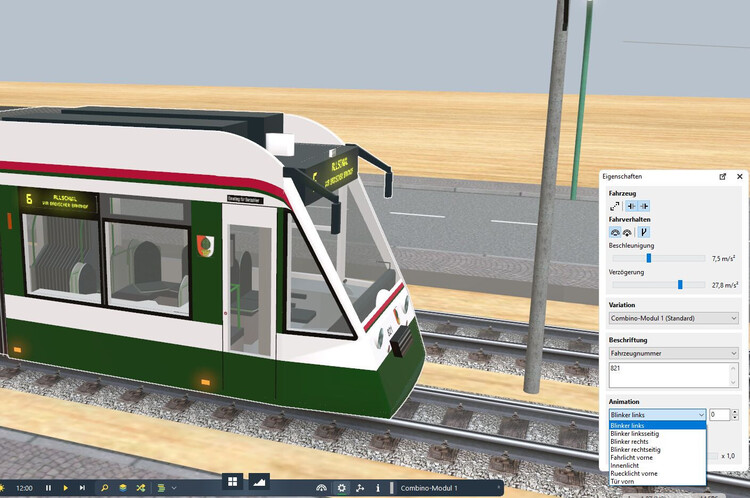This screenshot has width=750, height=498.
Task: Toggle the first coupling button under Fahrzeug
Action: pos(631,205)
